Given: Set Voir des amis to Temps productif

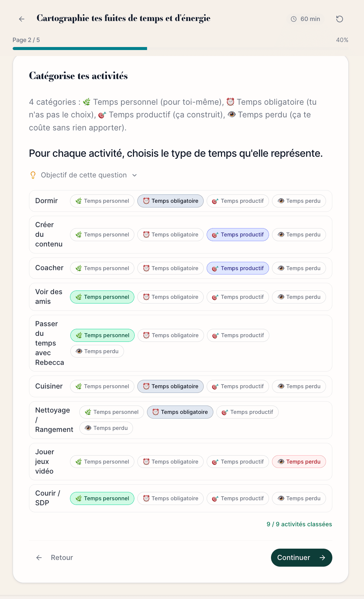Looking at the screenshot, I should pos(238,297).
